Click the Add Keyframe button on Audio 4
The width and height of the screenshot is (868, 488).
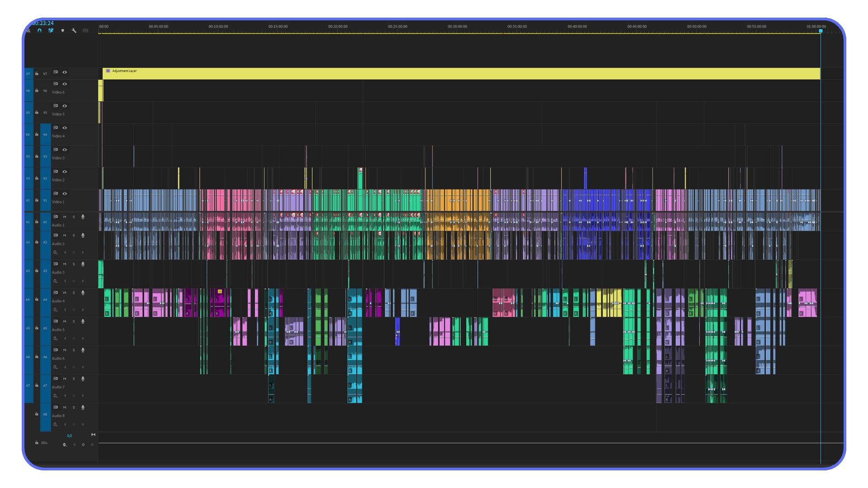pyautogui.click(x=74, y=310)
